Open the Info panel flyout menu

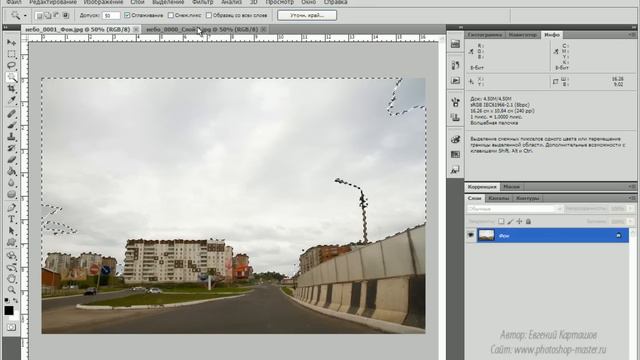632,35
